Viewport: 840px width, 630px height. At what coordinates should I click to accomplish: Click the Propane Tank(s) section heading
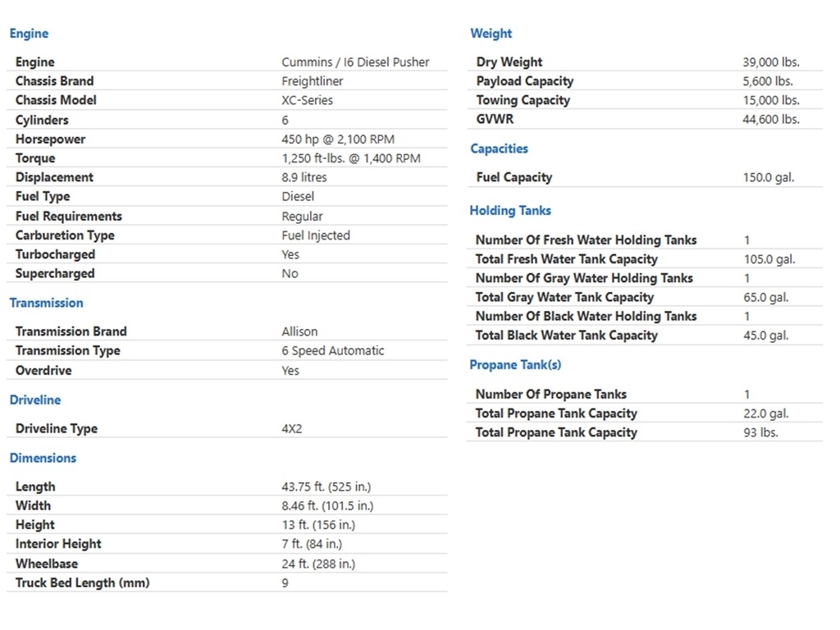click(x=515, y=365)
